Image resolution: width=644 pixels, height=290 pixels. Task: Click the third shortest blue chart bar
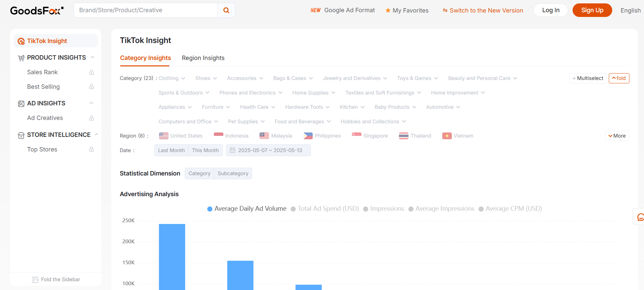(x=309, y=287)
